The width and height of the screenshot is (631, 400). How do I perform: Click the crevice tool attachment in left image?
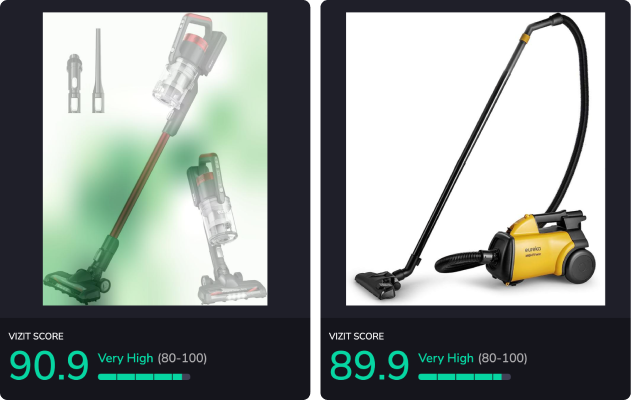98,70
